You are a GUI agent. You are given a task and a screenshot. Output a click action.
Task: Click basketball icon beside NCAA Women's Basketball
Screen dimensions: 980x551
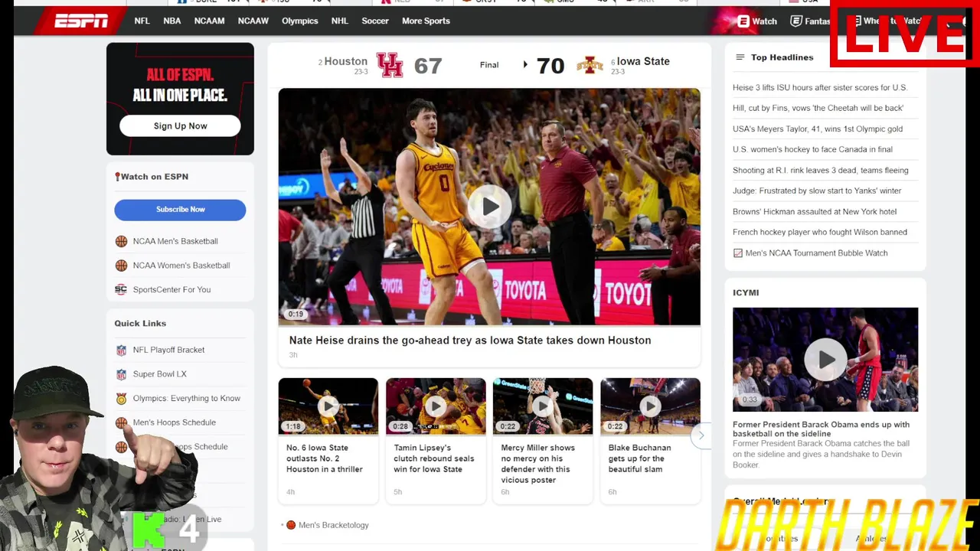121,266
